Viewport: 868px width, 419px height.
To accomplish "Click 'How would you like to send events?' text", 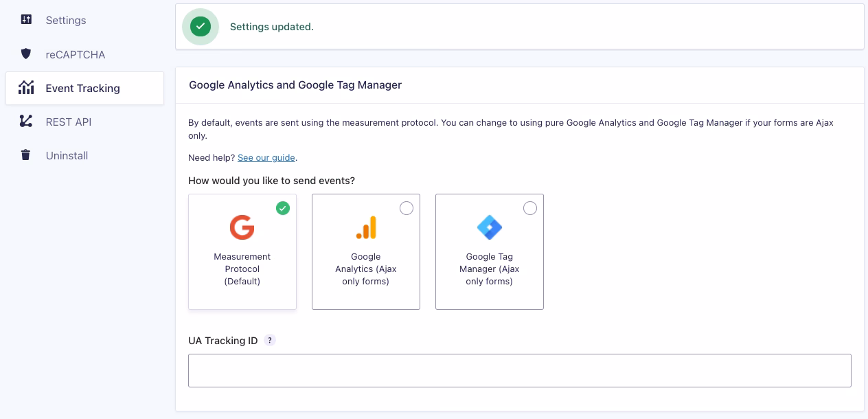I will pyautogui.click(x=272, y=181).
